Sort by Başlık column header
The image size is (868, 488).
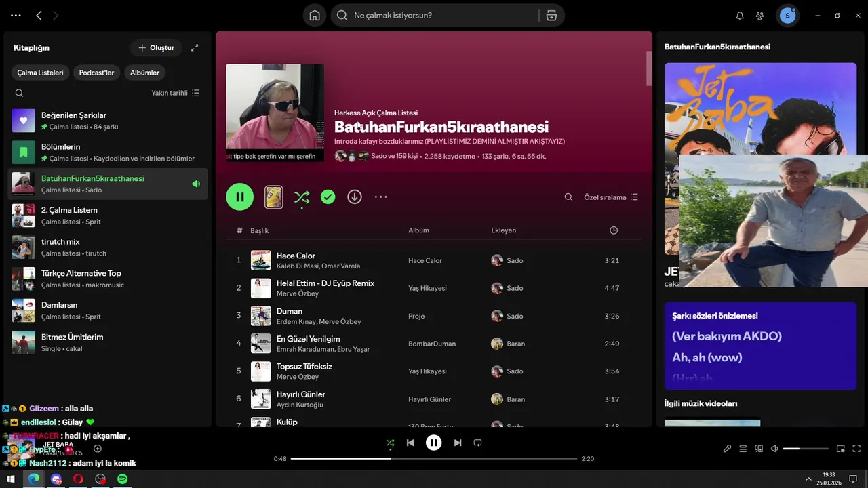pyautogui.click(x=260, y=230)
